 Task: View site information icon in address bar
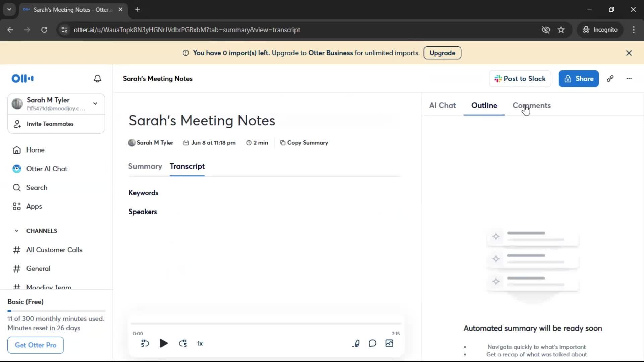pyautogui.click(x=64, y=30)
